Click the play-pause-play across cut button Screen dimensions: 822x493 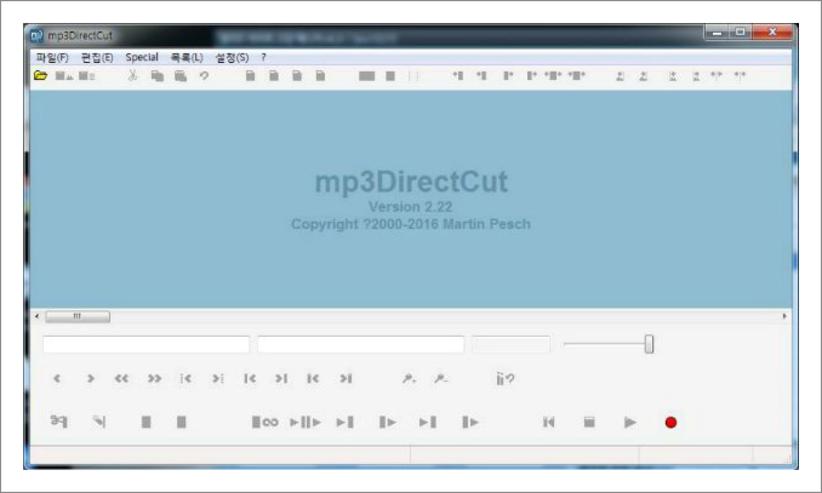305,422
